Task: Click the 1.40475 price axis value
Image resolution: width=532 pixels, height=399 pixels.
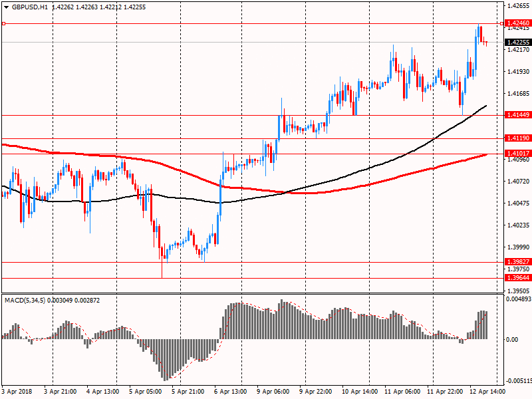Action: (519, 203)
